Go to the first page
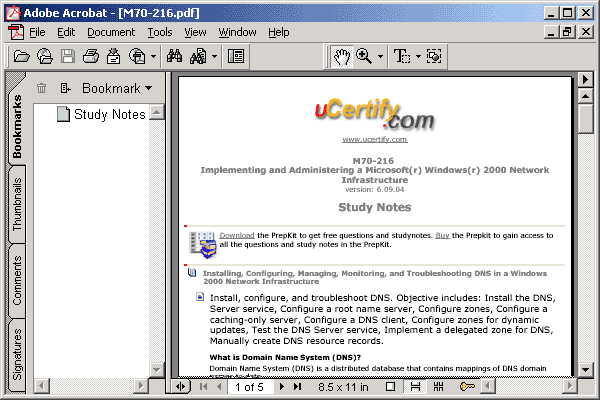The width and height of the screenshot is (600, 400). [x=204, y=387]
